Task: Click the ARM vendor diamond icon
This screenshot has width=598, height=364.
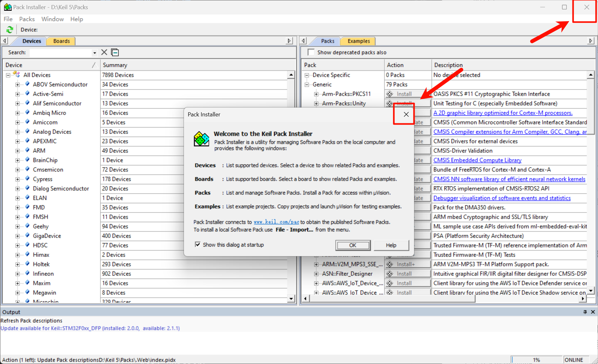Action: 27,150
